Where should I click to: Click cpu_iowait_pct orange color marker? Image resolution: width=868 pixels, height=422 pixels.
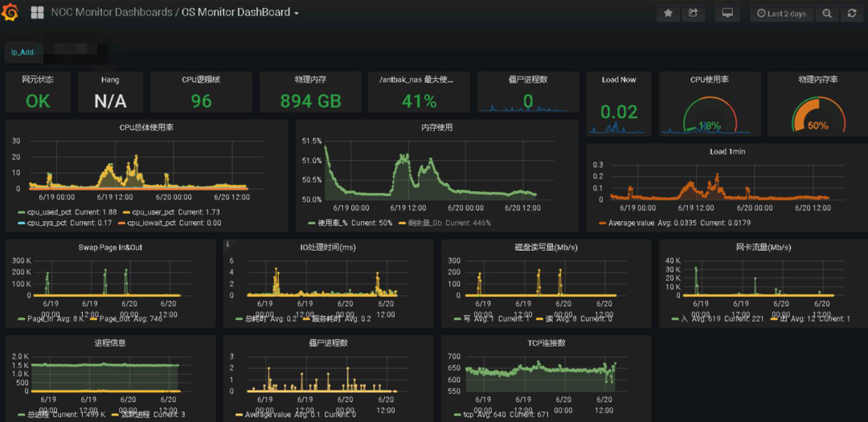(x=123, y=223)
